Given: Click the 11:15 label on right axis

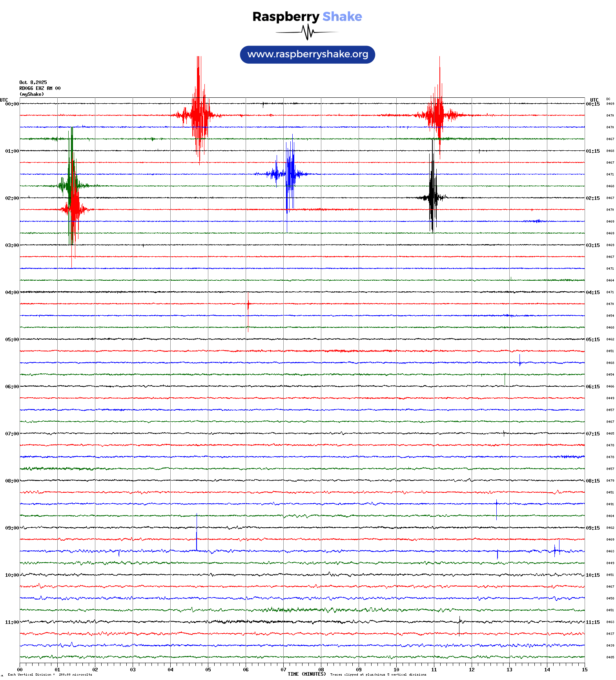Looking at the screenshot, I should coord(592,622).
